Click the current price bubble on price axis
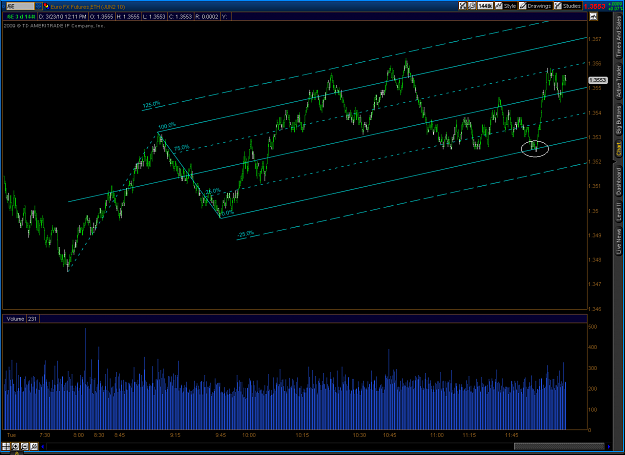Image resolution: width=625 pixels, height=455 pixels. click(x=597, y=80)
